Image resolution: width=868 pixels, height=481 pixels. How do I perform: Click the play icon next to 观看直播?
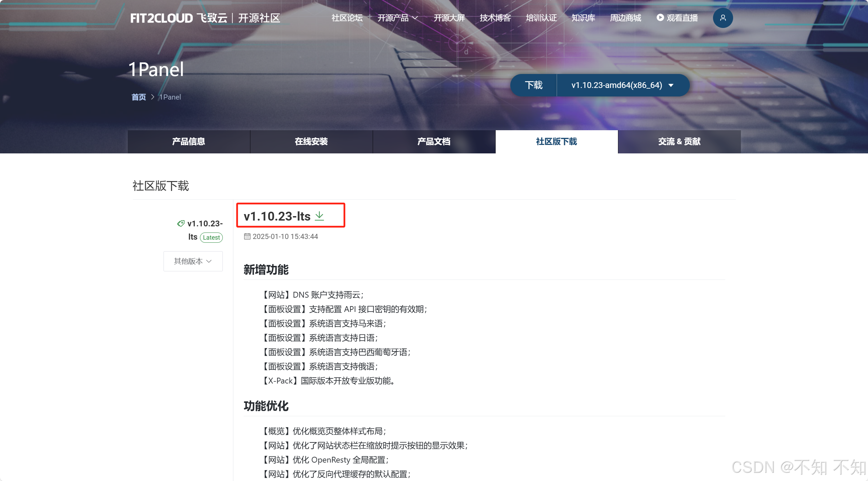click(x=660, y=17)
